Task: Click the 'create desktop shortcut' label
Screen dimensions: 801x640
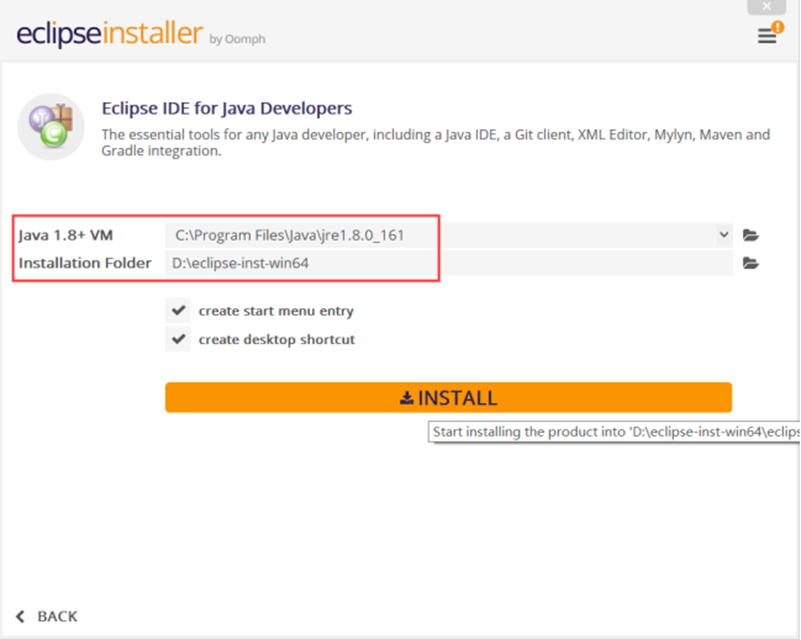Action: tap(276, 340)
